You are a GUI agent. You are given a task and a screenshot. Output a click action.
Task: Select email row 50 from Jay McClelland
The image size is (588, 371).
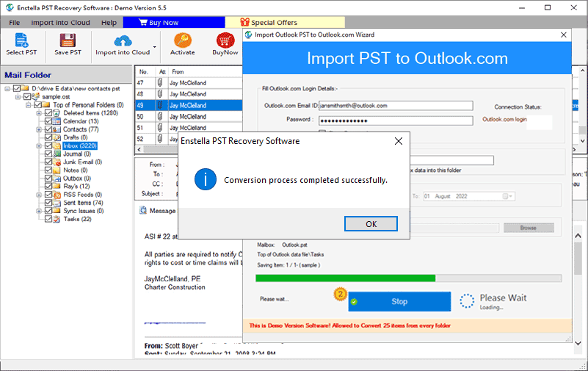point(189,117)
